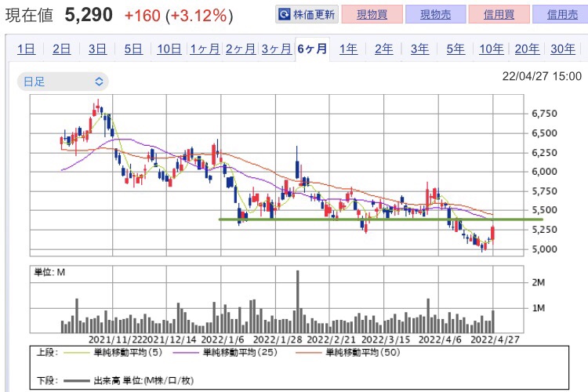The width and height of the screenshot is (588, 392).
Task: Switch chart range to 30年
Action: pos(563,49)
